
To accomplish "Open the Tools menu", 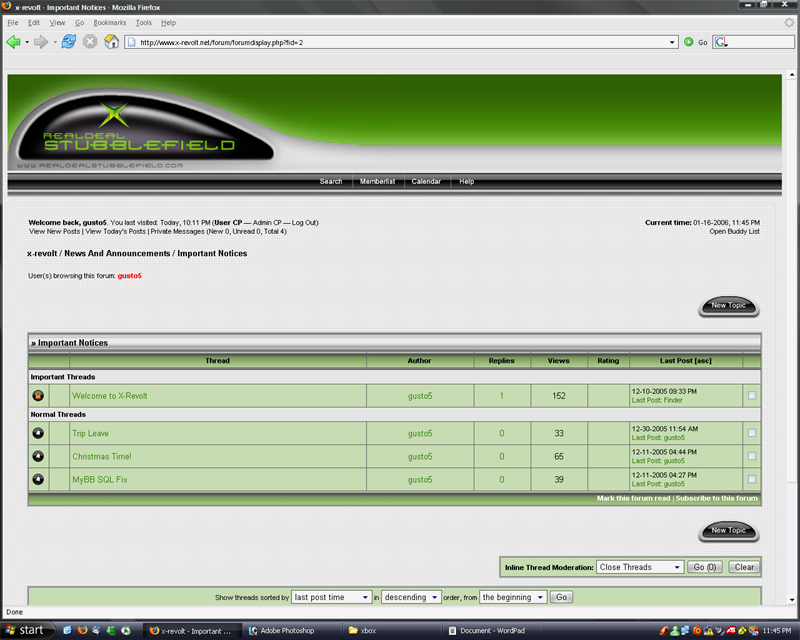I will [x=143, y=22].
